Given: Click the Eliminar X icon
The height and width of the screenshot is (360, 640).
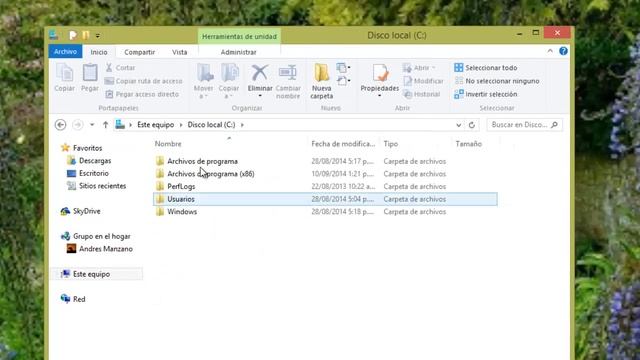Looking at the screenshot, I should (x=260, y=73).
